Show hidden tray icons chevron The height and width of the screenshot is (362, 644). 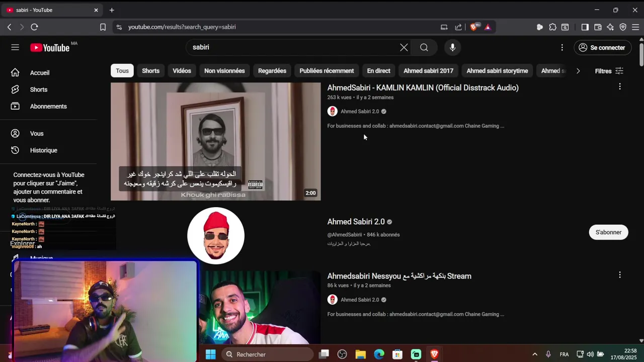[534, 354]
